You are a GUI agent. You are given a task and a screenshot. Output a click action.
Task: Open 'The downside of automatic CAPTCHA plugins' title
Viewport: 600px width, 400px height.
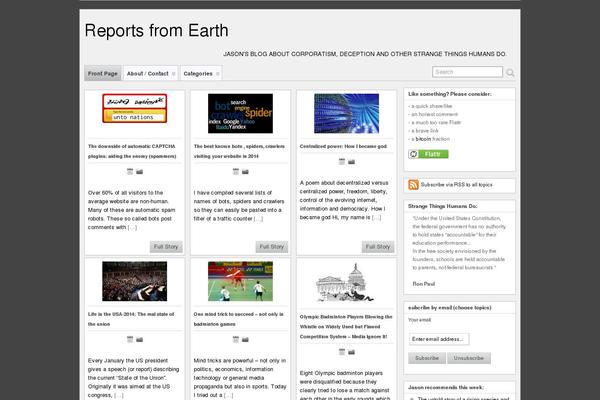coord(132,151)
